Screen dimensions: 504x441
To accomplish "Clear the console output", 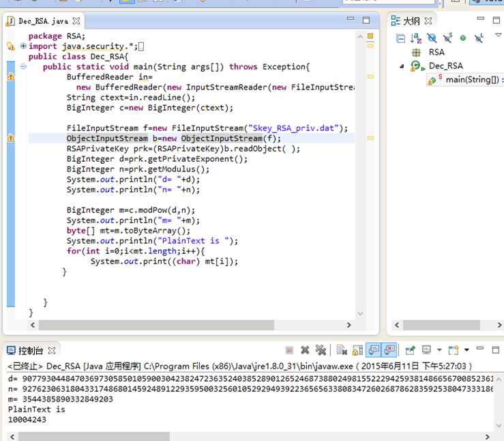I will point(342,350).
